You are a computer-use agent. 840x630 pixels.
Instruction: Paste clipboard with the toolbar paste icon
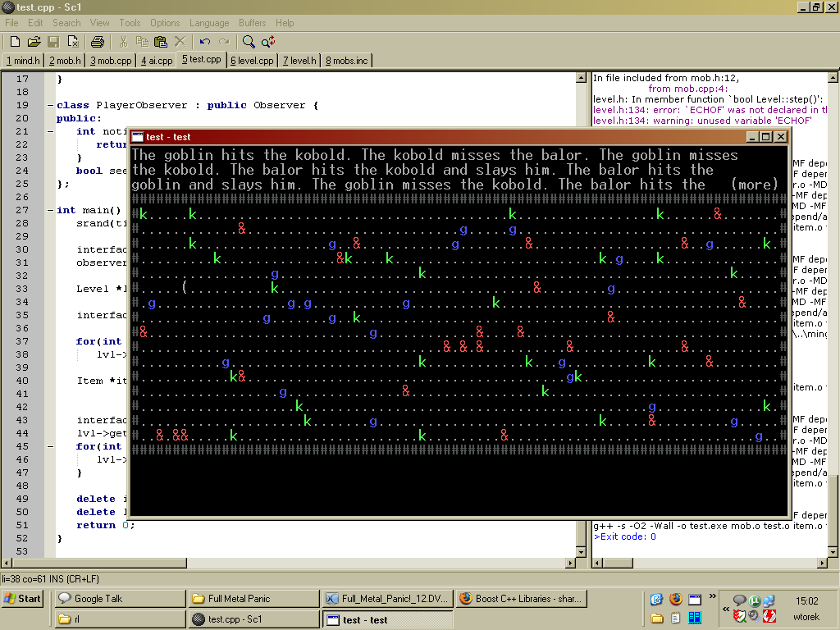[161, 41]
